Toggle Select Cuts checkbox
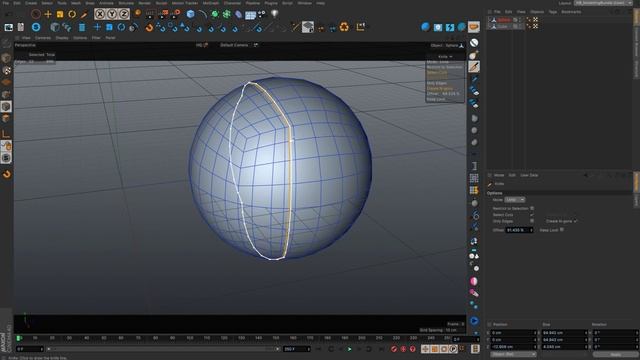 532,214
